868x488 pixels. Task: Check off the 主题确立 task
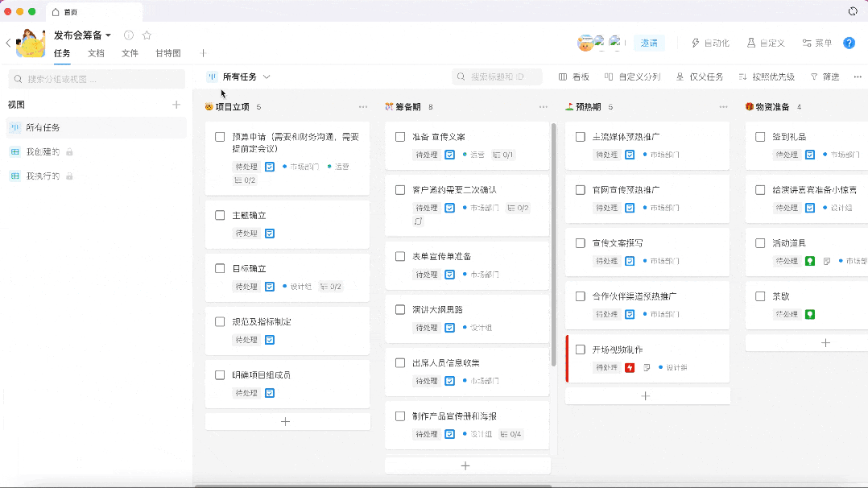click(220, 216)
